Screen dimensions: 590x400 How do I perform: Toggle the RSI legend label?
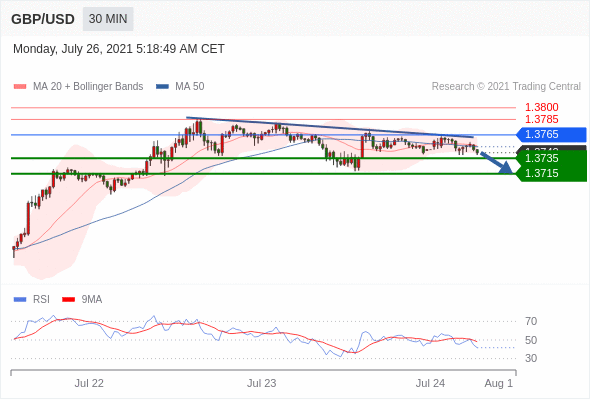coord(41,300)
